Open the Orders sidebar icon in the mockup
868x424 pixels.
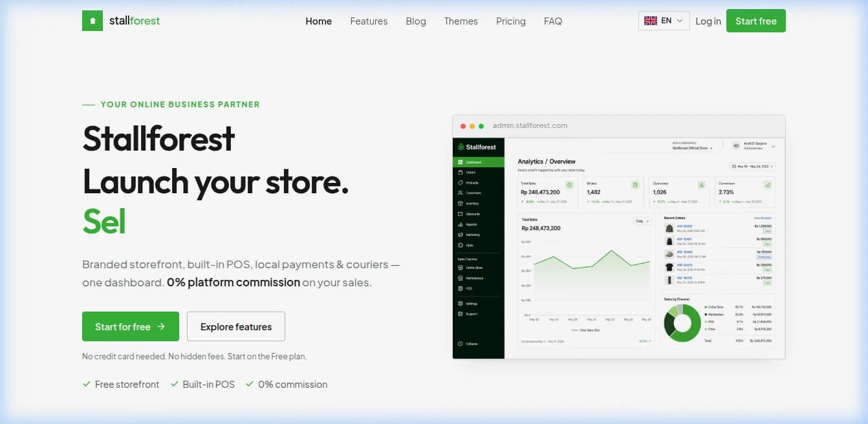[x=460, y=173]
